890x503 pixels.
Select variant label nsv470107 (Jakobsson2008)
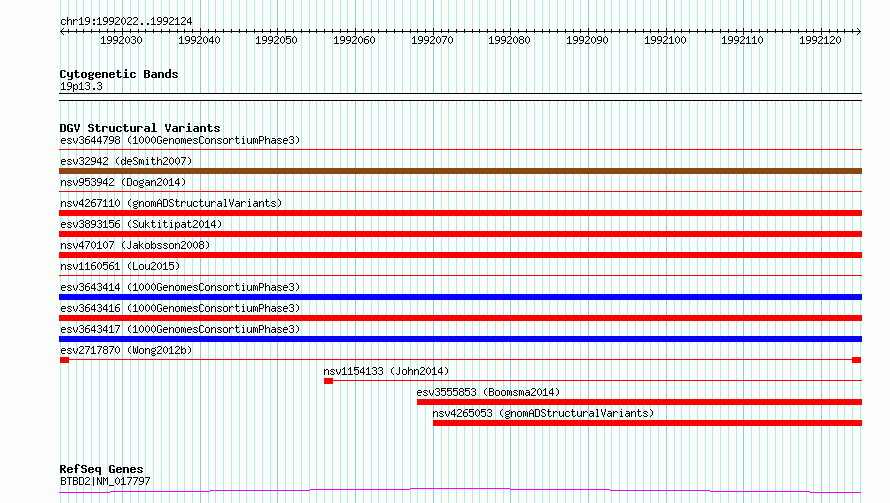[135, 245]
